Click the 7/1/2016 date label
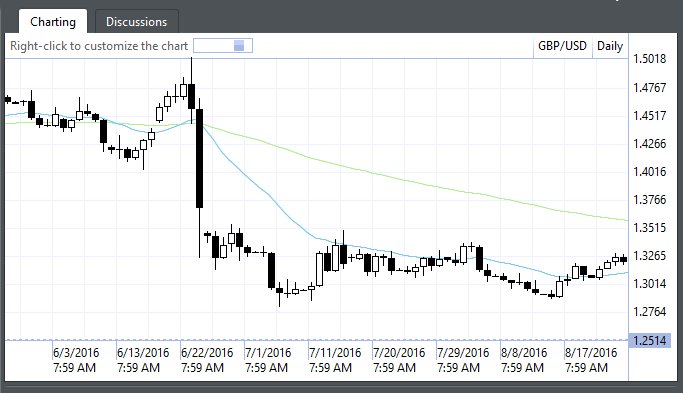Screen dimensions: 683x393 pyautogui.click(x=268, y=352)
